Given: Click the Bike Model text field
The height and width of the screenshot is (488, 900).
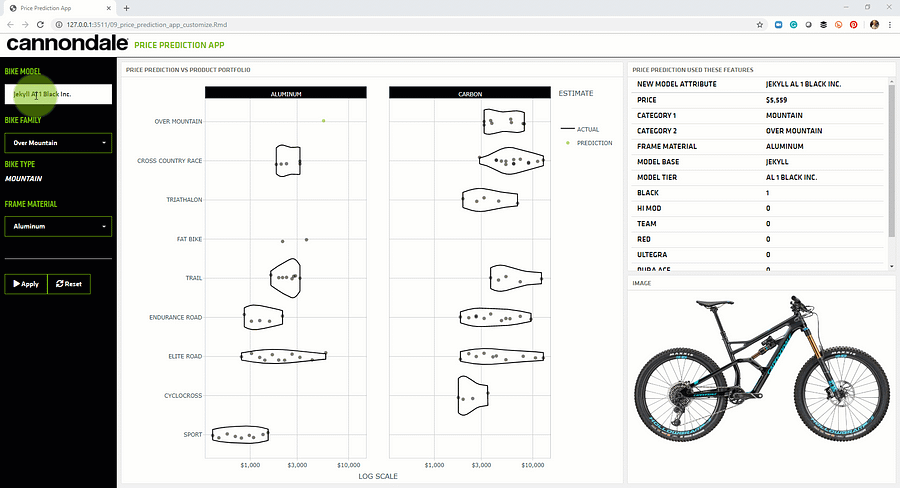Looking at the screenshot, I should click(x=58, y=94).
